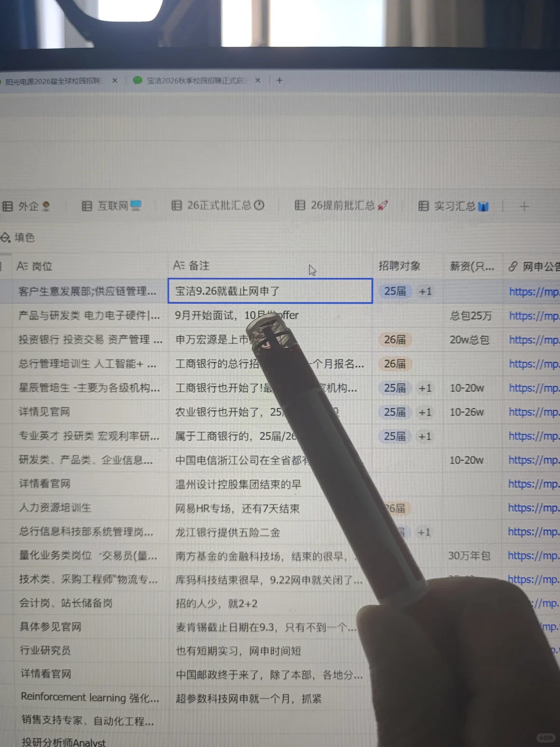Open link in the 宝洁9.26 row
Screen dimensions: 560x747
tap(534, 292)
